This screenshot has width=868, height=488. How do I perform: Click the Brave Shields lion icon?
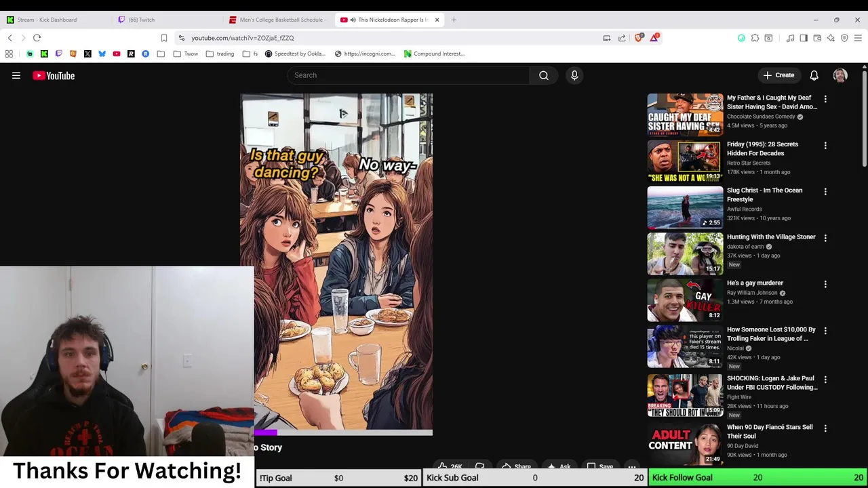(638, 38)
